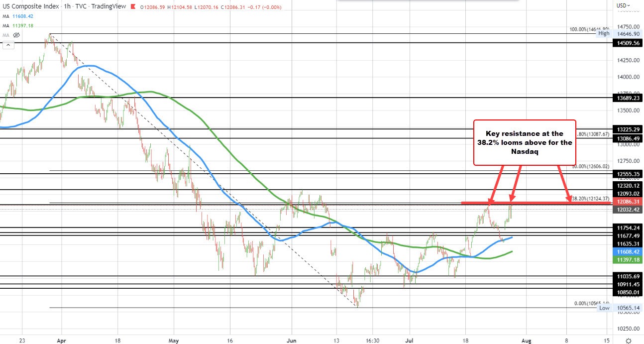Click the 50.00% Fibonacci level label
The width and height of the screenshot is (644, 344).
pos(591,166)
